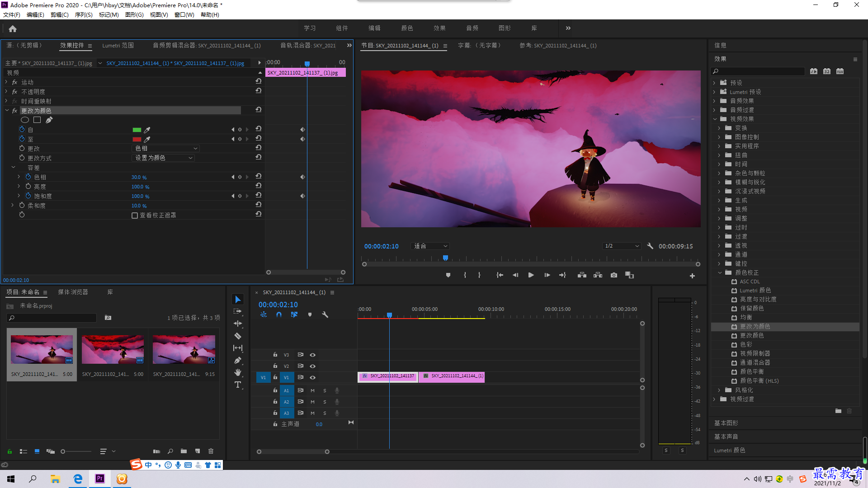
Task: Open the zoom level dropdown 适合
Action: (x=430, y=246)
